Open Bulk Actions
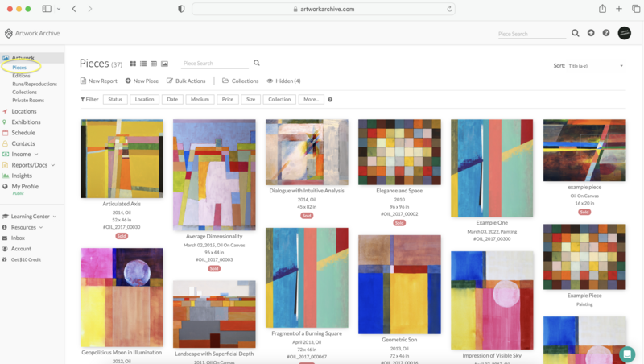644x364 pixels. click(186, 81)
